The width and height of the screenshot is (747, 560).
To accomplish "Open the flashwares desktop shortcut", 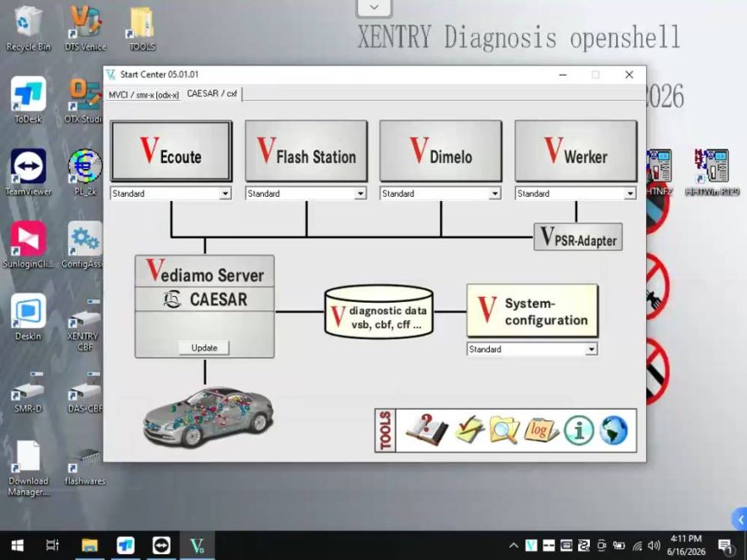I will click(85, 467).
